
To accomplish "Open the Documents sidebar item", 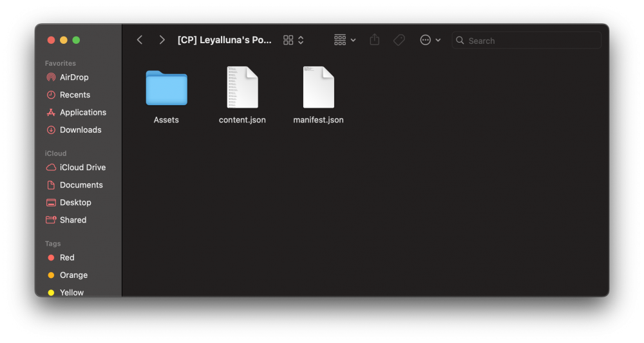I will point(80,185).
